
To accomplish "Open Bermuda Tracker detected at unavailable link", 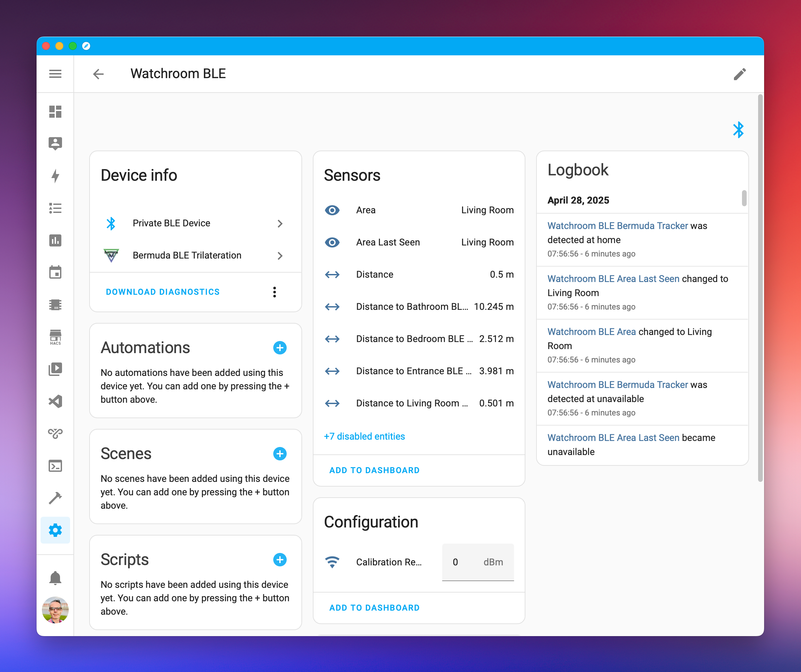I will 618,385.
